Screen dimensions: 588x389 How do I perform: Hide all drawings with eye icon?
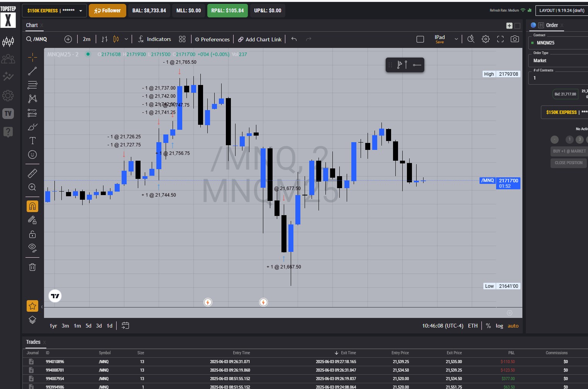point(32,248)
